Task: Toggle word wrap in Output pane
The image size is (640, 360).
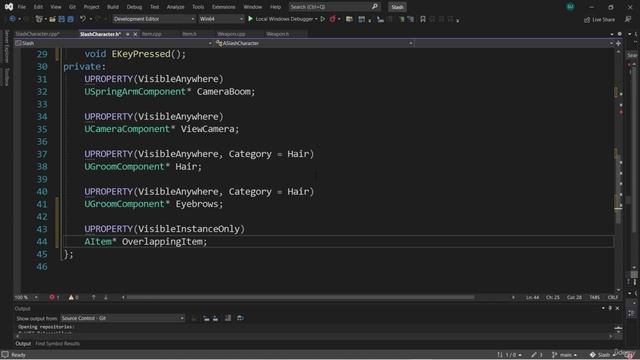Action: click(240, 318)
